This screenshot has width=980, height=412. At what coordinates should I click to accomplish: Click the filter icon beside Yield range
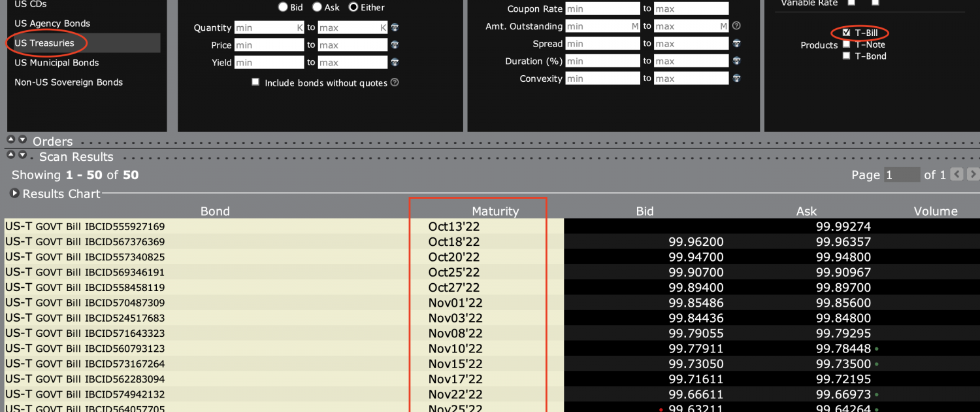[395, 63]
